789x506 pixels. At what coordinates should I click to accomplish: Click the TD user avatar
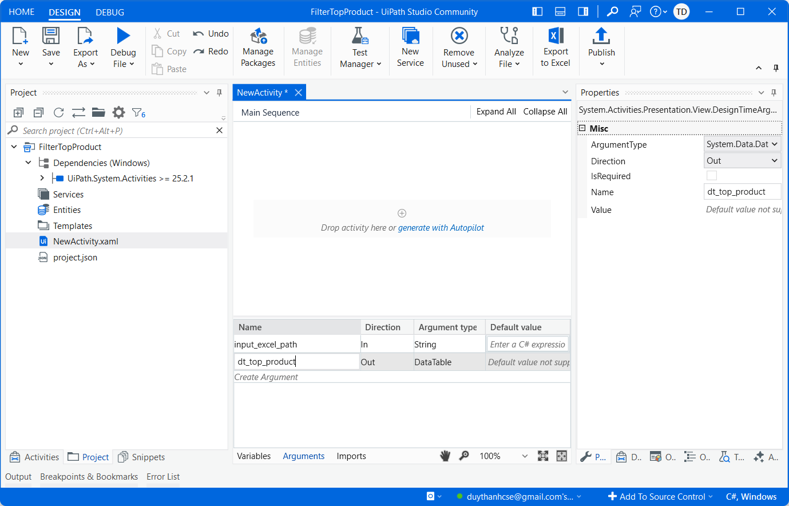681,11
